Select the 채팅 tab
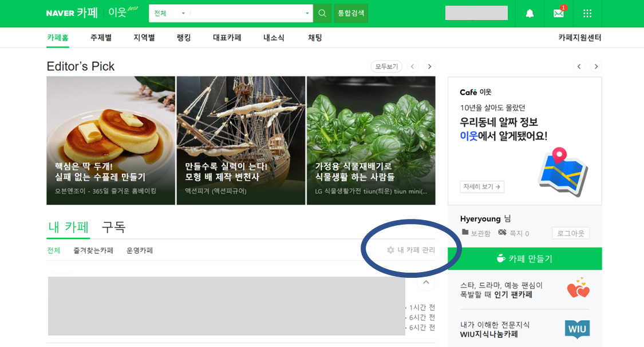644x347 pixels. pos(315,38)
